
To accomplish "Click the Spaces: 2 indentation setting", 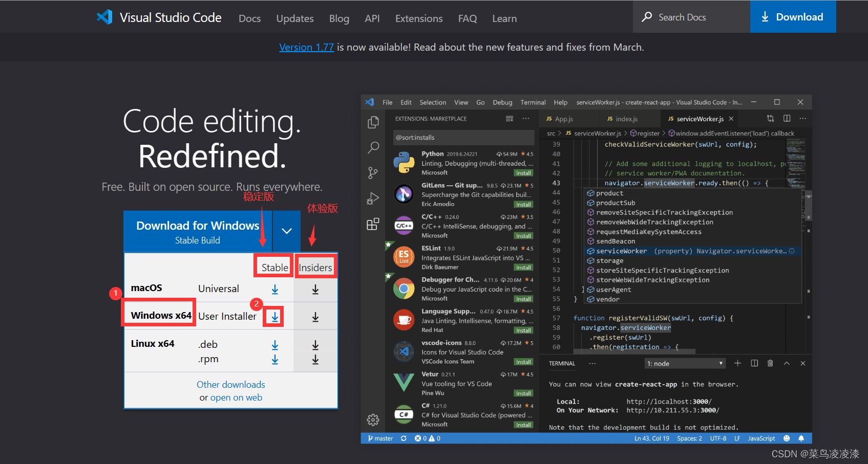I will [689, 438].
